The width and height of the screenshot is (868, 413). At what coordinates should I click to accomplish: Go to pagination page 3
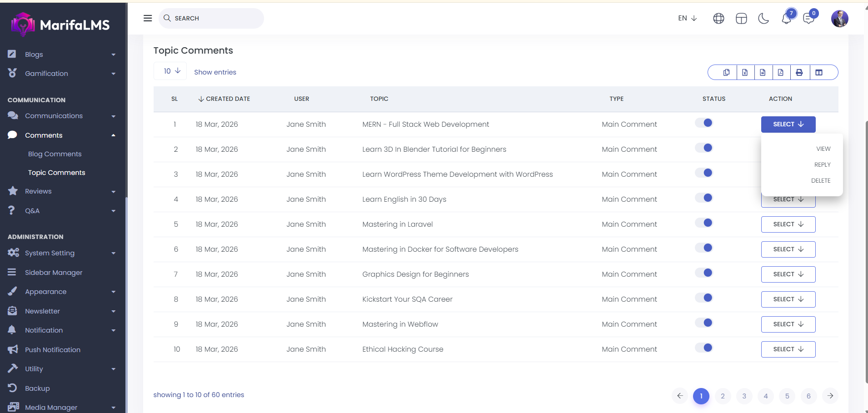tap(744, 396)
